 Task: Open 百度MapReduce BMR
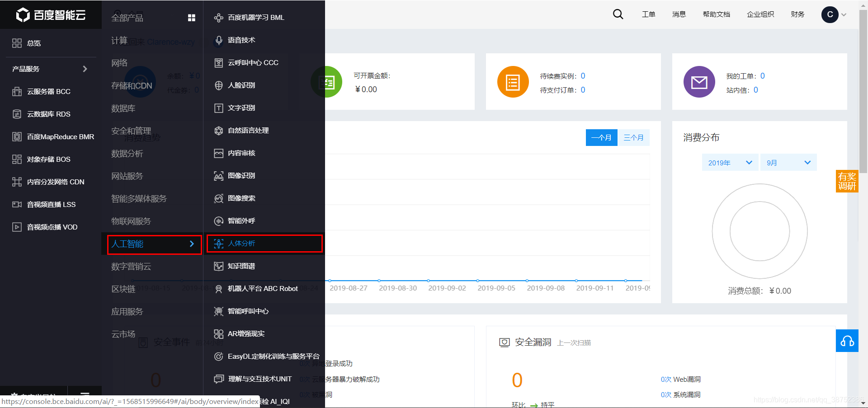point(53,136)
